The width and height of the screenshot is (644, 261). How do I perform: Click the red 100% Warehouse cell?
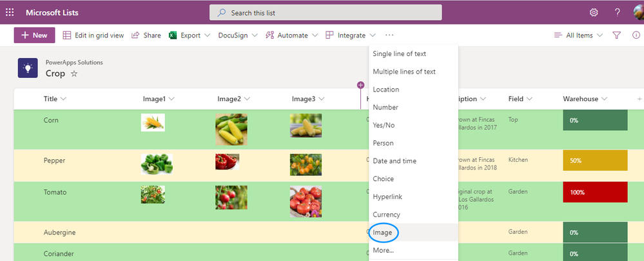[x=594, y=192]
